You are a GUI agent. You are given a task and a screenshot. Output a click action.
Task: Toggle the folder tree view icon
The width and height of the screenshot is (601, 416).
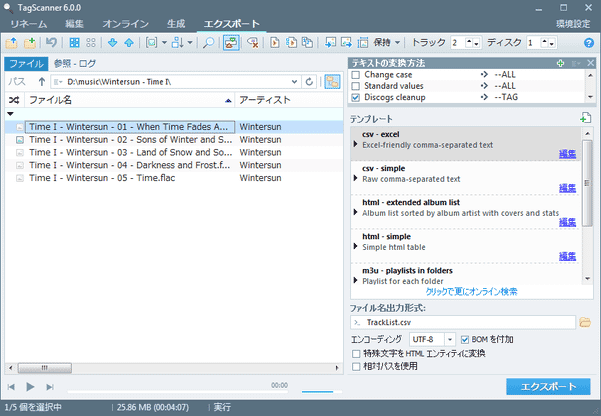(332, 82)
